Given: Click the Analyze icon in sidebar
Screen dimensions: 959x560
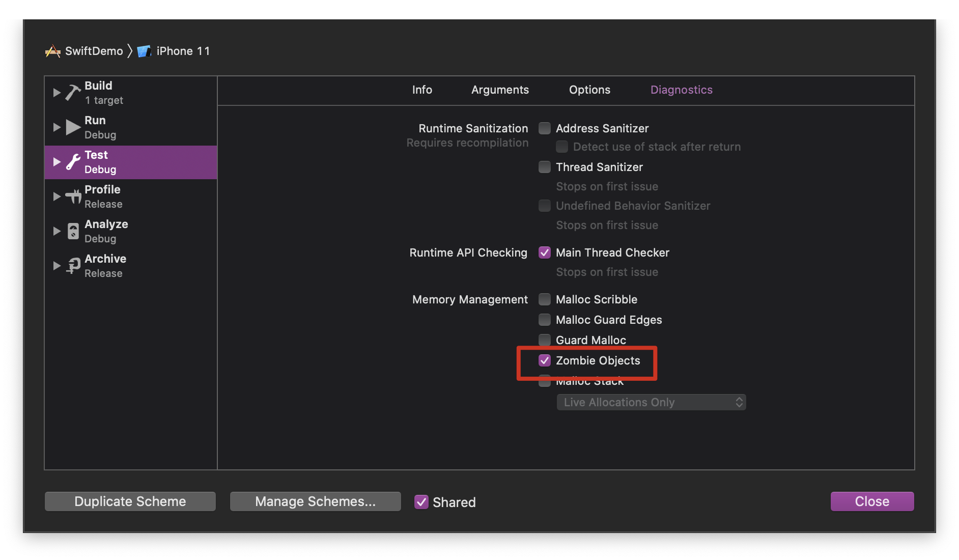Looking at the screenshot, I should click(73, 231).
